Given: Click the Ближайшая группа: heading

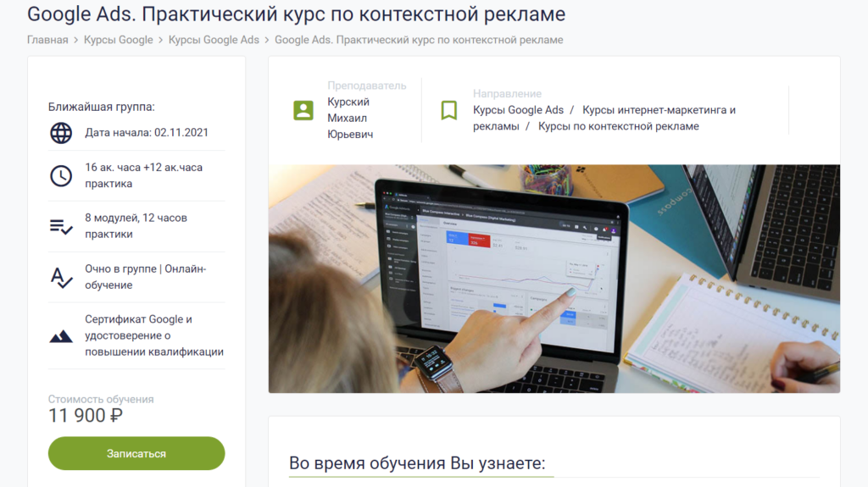Looking at the screenshot, I should 102,107.
